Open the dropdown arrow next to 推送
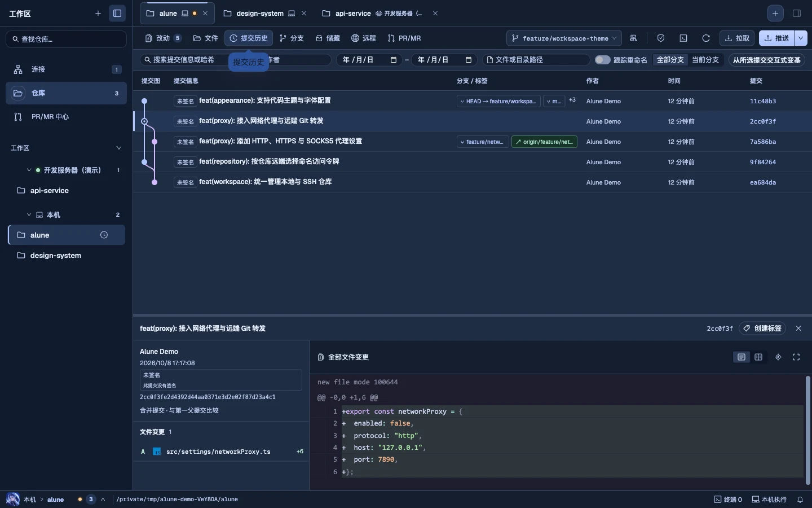This screenshot has width=812, height=508. pyautogui.click(x=801, y=38)
